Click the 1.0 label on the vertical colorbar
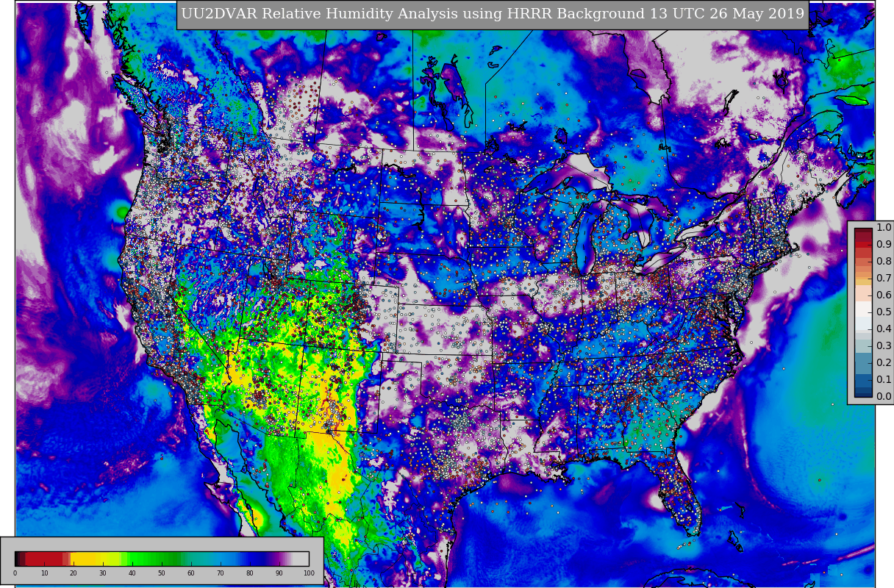This screenshot has height=588, width=894. 884,227
